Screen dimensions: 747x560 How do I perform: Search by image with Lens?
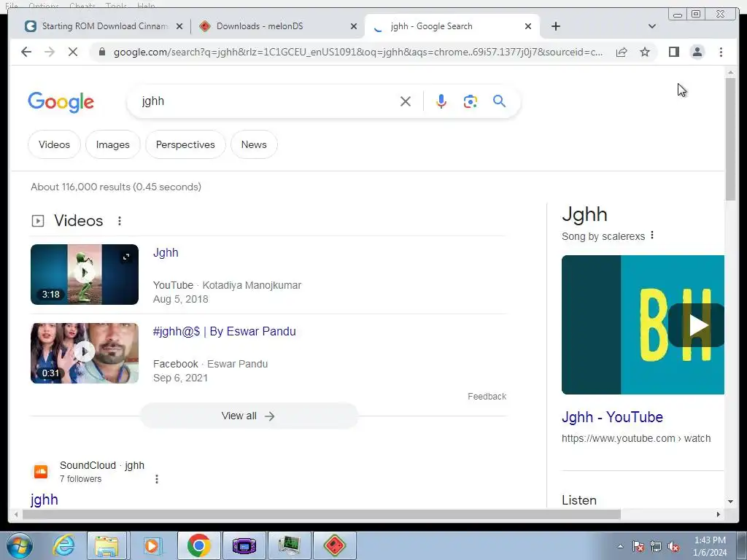click(x=471, y=101)
